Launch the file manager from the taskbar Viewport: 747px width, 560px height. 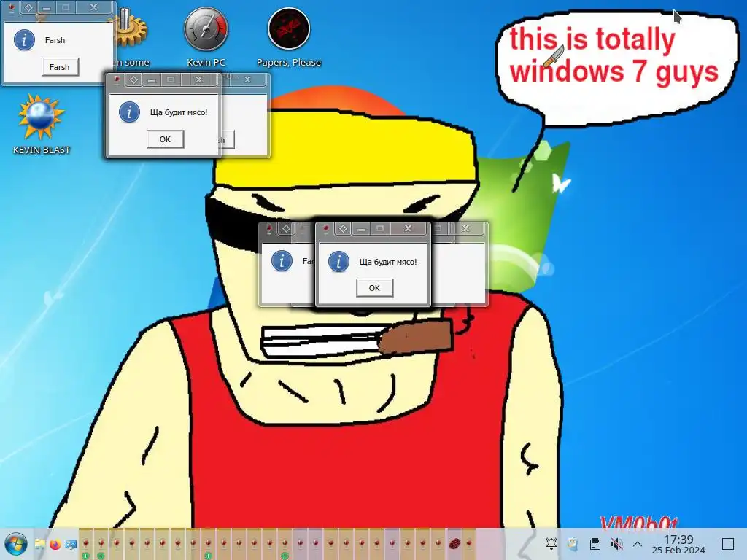point(40,544)
